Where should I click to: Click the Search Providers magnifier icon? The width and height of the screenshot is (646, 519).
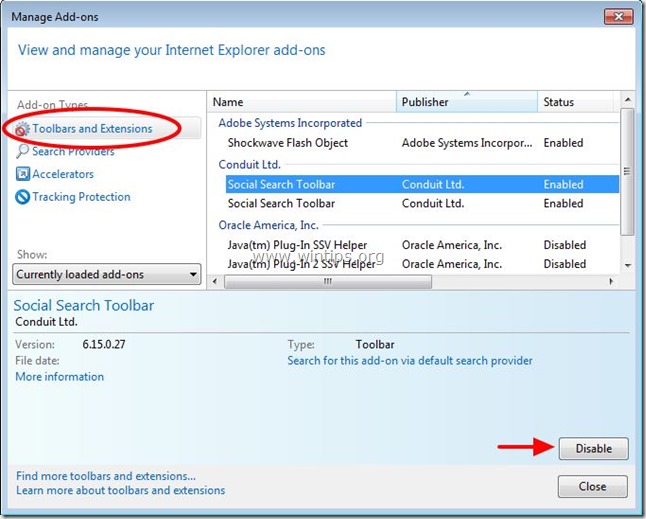[x=22, y=151]
